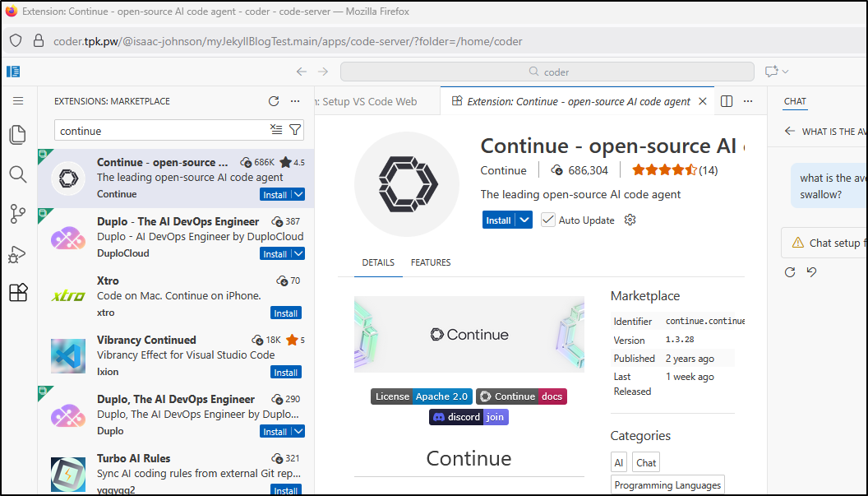The image size is (868, 496).
Task: Install the Xtro extension
Action: 285,313
